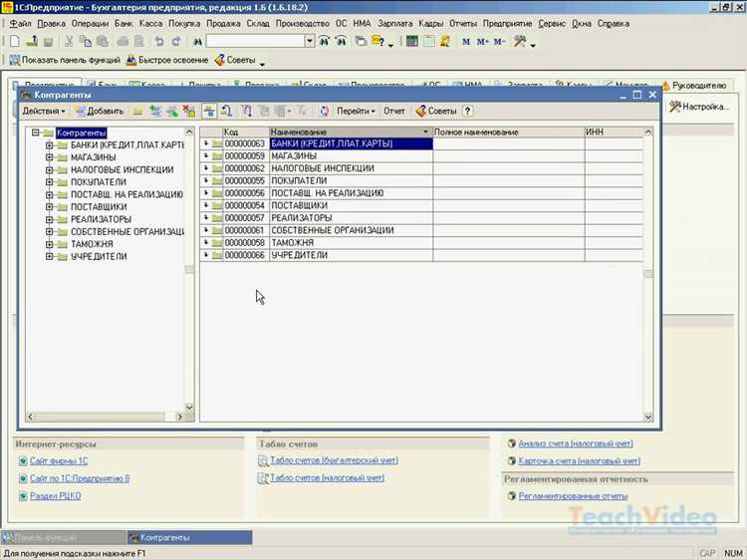Click the Redo arrow icon

click(176, 42)
